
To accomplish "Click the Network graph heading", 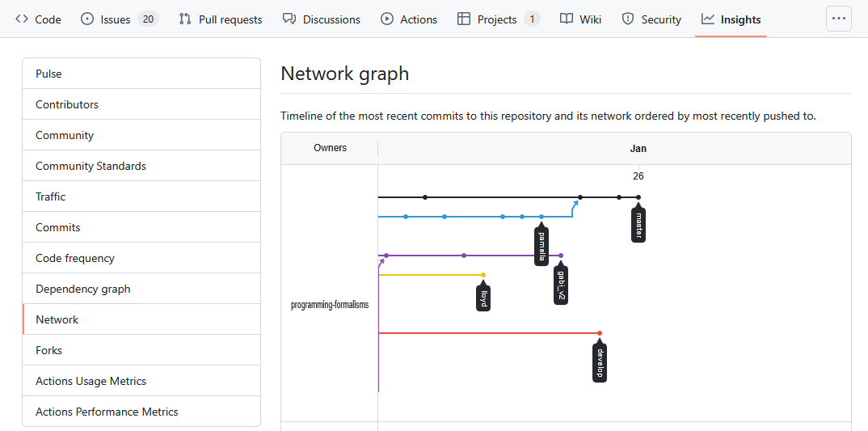I will tap(345, 73).
